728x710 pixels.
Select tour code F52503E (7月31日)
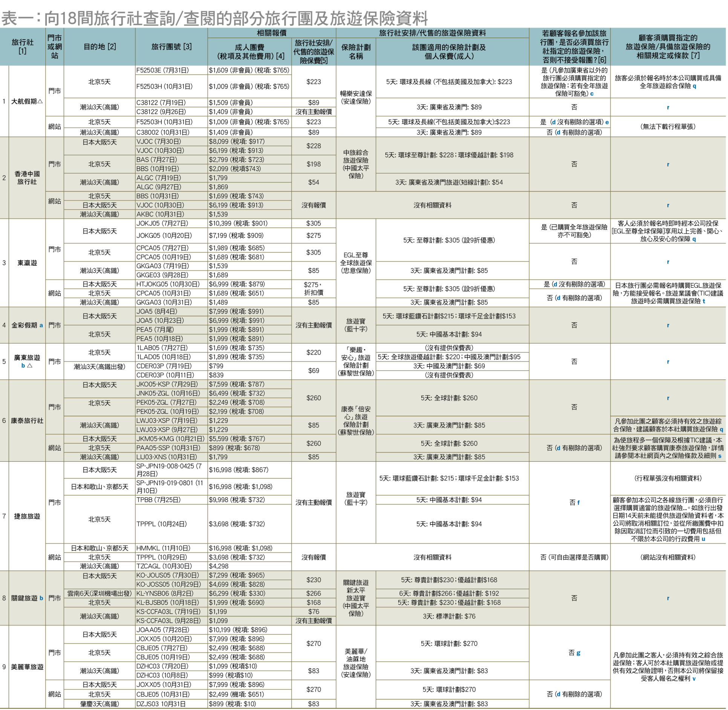click(163, 70)
